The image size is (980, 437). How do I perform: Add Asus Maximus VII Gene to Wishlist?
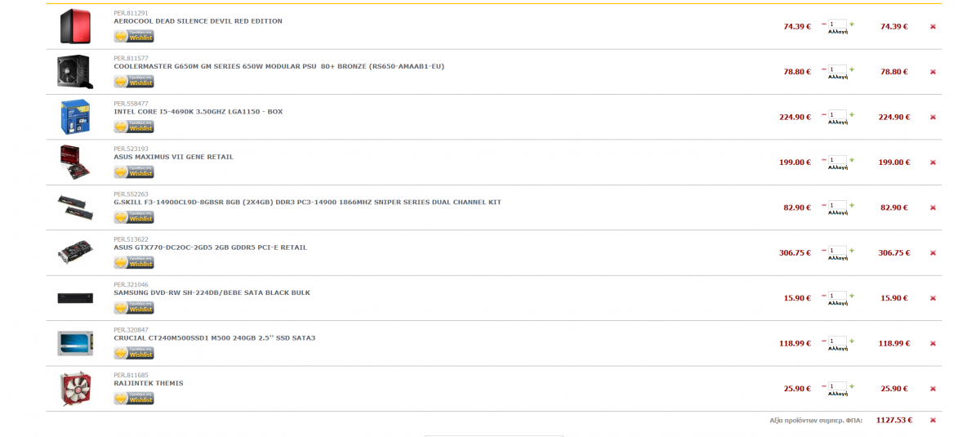click(134, 172)
